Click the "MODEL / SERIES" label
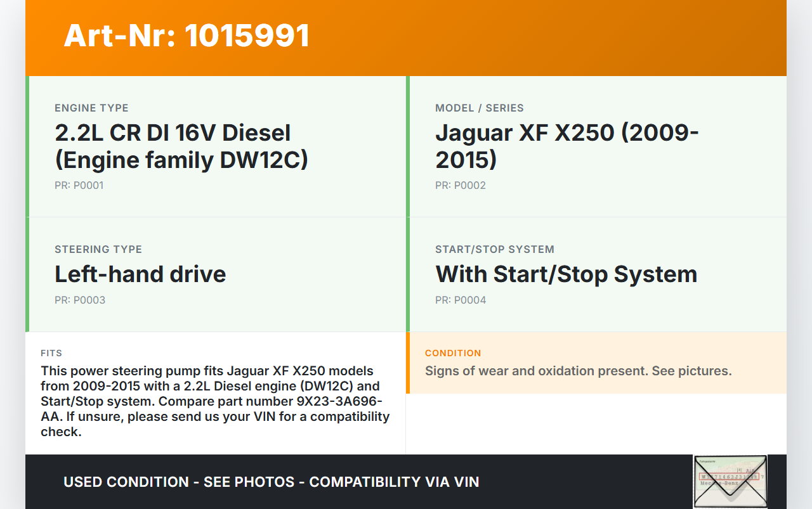This screenshot has width=812, height=509. [480, 108]
